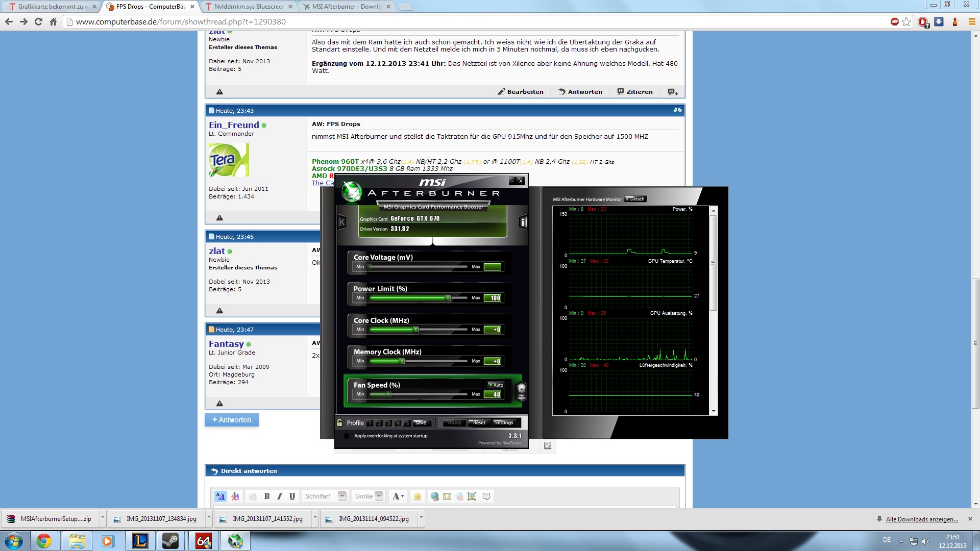Click the profile lock padlock icon
This screenshot has height=551, width=980.
(339, 422)
